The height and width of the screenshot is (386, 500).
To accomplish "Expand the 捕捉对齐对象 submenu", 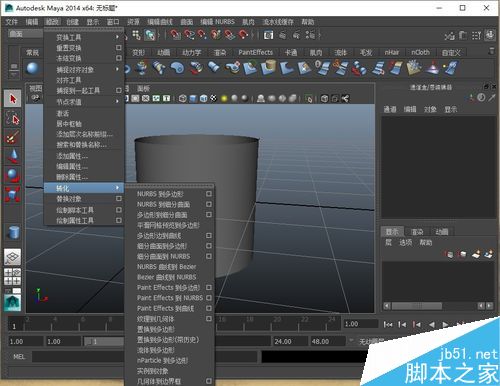I will (117, 69).
